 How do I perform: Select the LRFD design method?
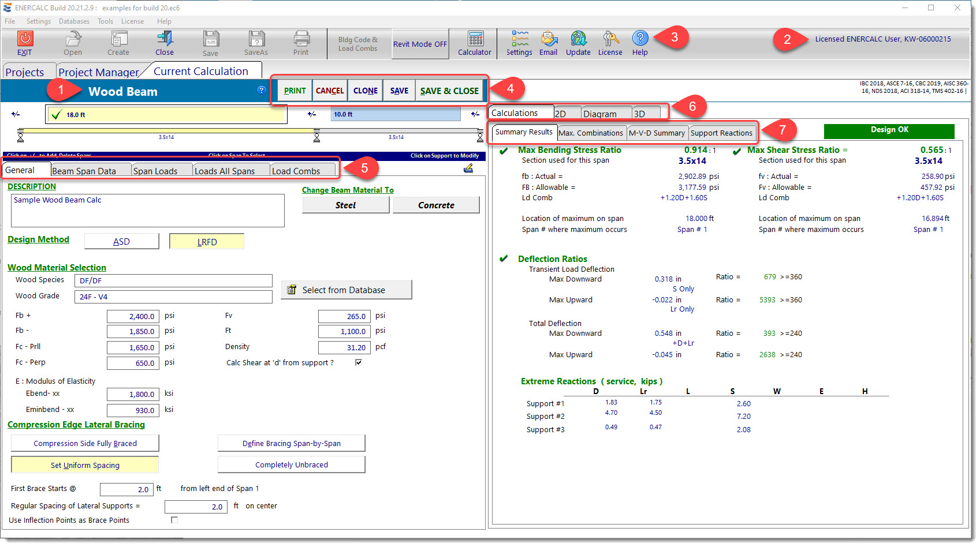[x=207, y=242]
